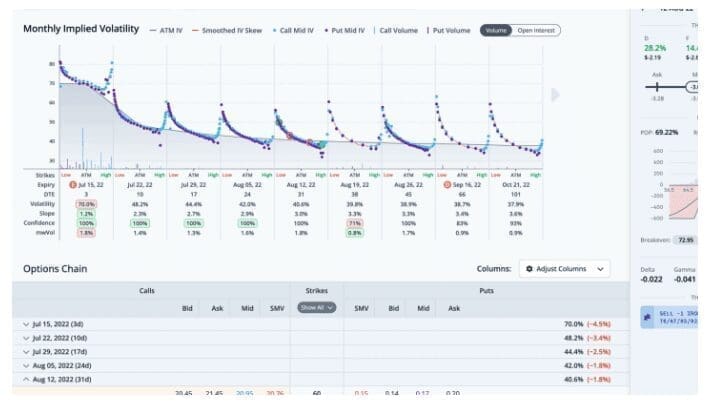Click the right arrow next to the chart
The image size is (720, 414).
click(556, 96)
